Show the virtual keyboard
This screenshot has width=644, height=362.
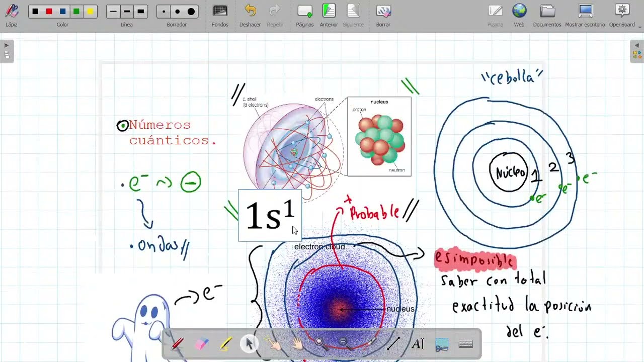pos(466,344)
